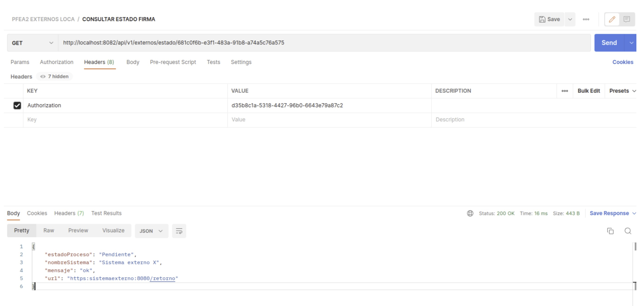Open the Presets dropdown
644x306 pixels.
click(x=622, y=91)
